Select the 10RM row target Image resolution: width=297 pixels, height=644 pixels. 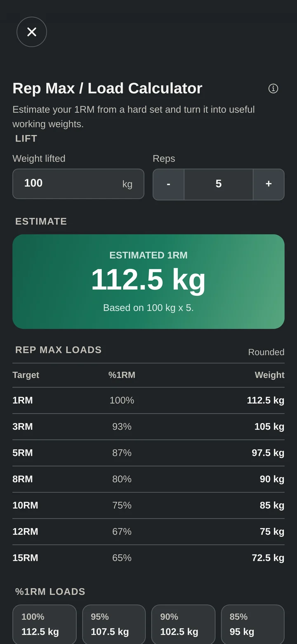[x=25, y=505]
